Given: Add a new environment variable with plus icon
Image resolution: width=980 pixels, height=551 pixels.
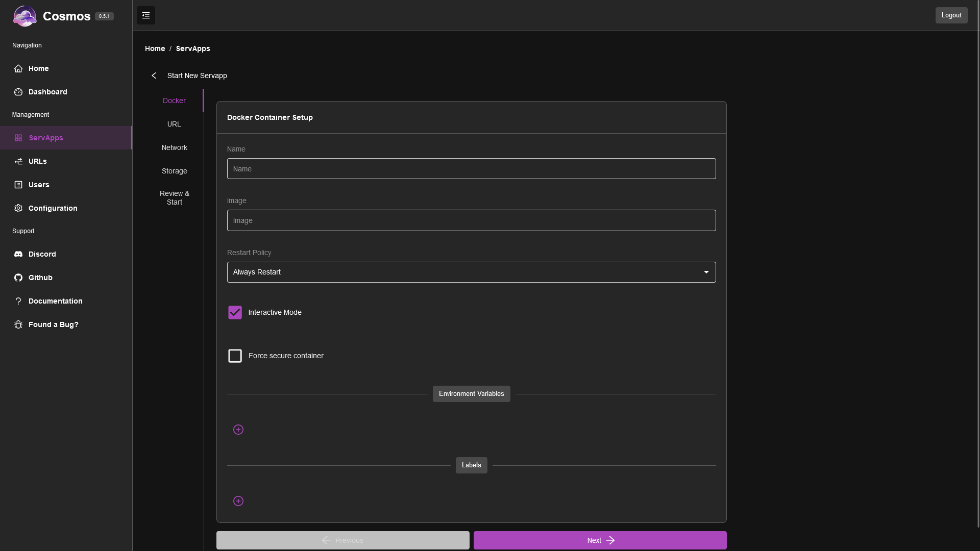Looking at the screenshot, I should coord(238,430).
